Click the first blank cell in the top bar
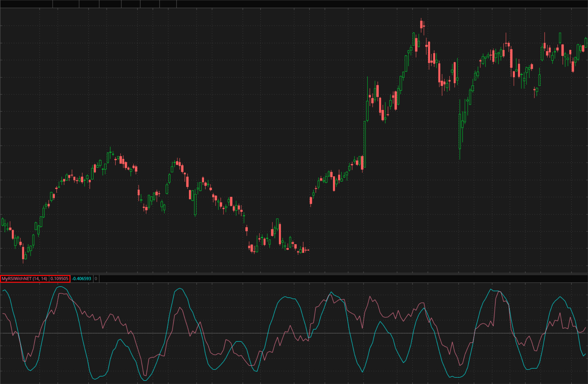The width and height of the screenshot is (588, 384). coord(26,4)
